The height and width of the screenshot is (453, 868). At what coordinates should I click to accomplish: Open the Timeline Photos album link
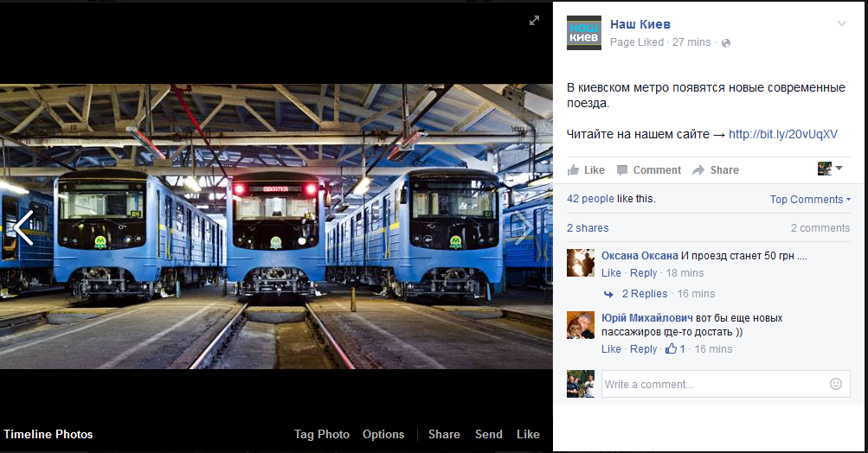click(48, 434)
